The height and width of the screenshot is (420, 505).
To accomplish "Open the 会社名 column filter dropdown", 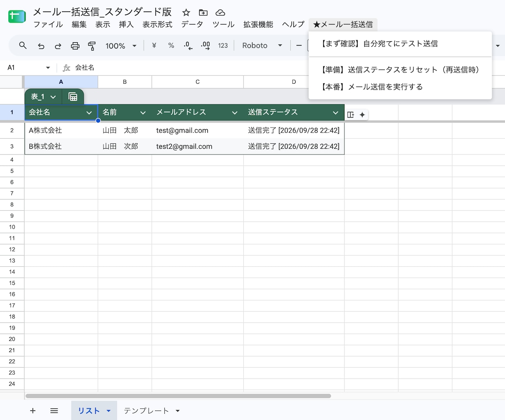I will pos(89,113).
